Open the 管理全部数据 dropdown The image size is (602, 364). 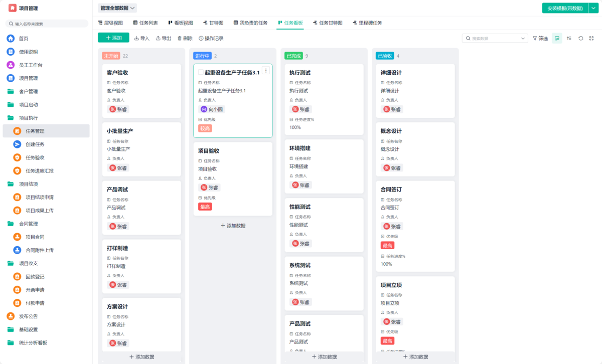pos(117,8)
